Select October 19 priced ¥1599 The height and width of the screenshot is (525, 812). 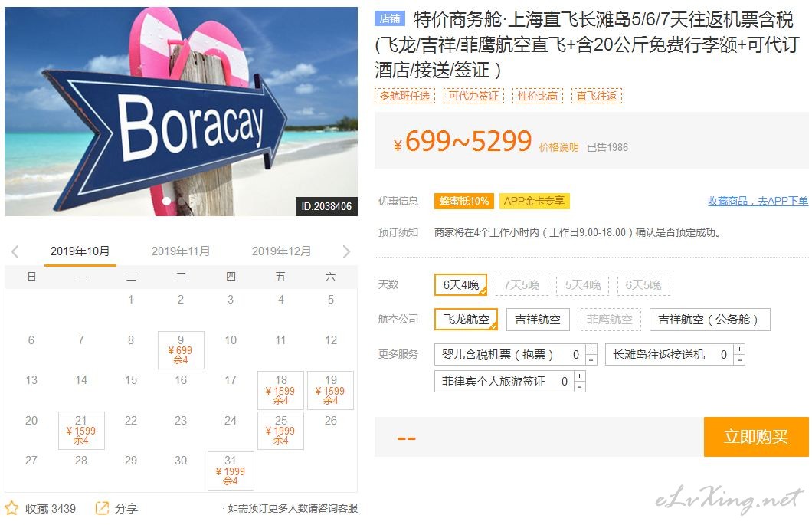click(x=330, y=390)
